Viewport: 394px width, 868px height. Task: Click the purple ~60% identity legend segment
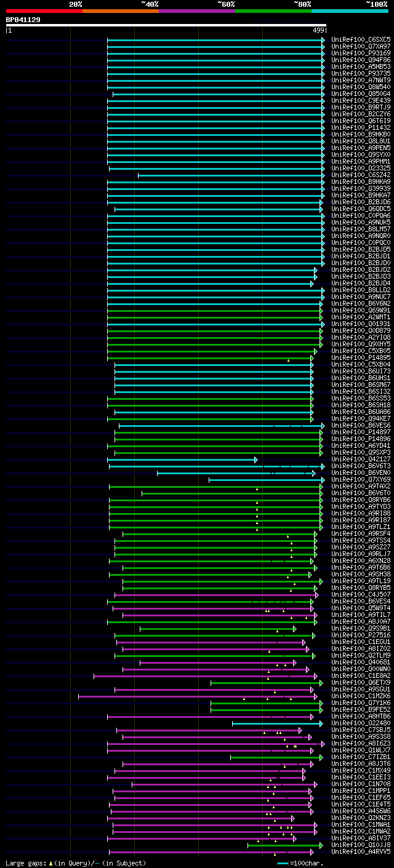(x=197, y=11)
